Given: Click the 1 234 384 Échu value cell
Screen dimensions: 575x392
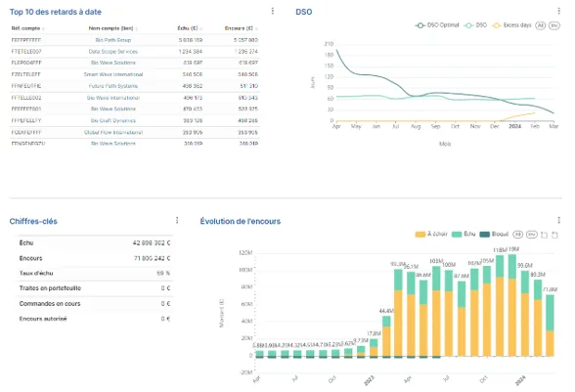Looking at the screenshot, I should tap(191, 52).
